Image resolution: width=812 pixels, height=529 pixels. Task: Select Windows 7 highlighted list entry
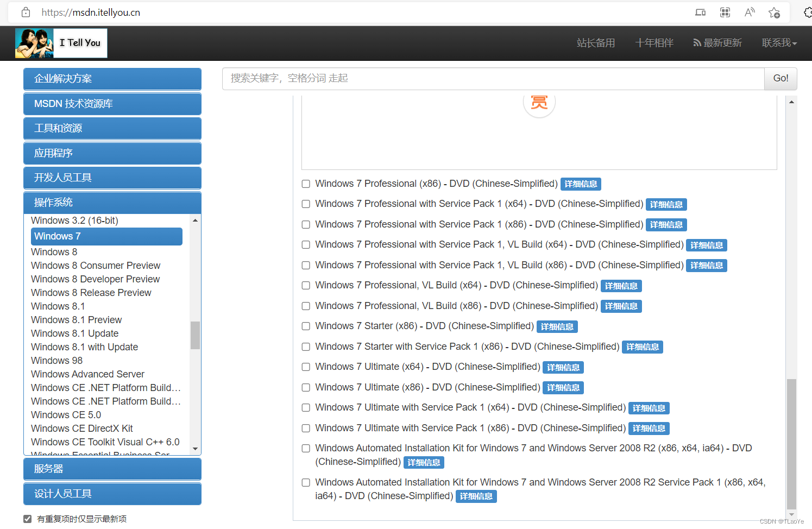coord(107,236)
